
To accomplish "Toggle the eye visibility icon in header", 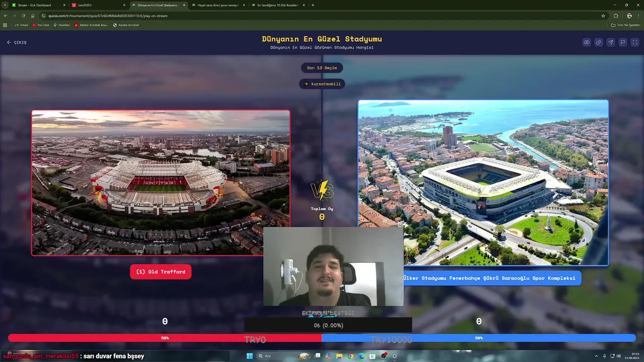I will (x=587, y=42).
